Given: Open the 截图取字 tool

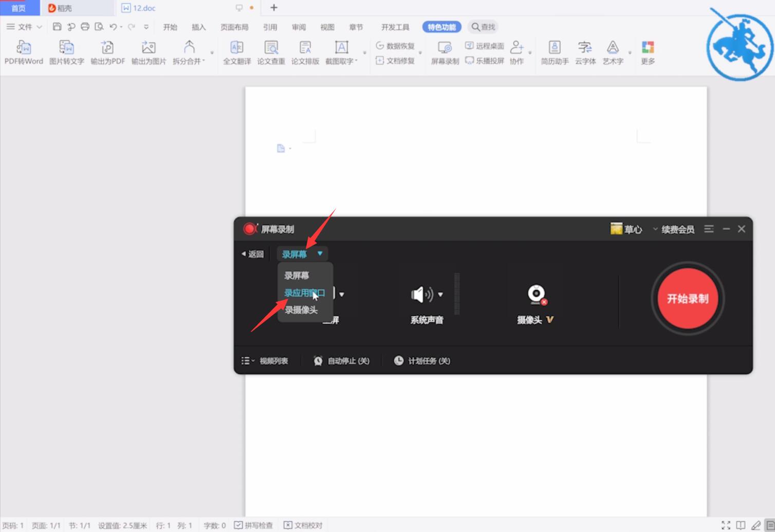Looking at the screenshot, I should (341, 53).
